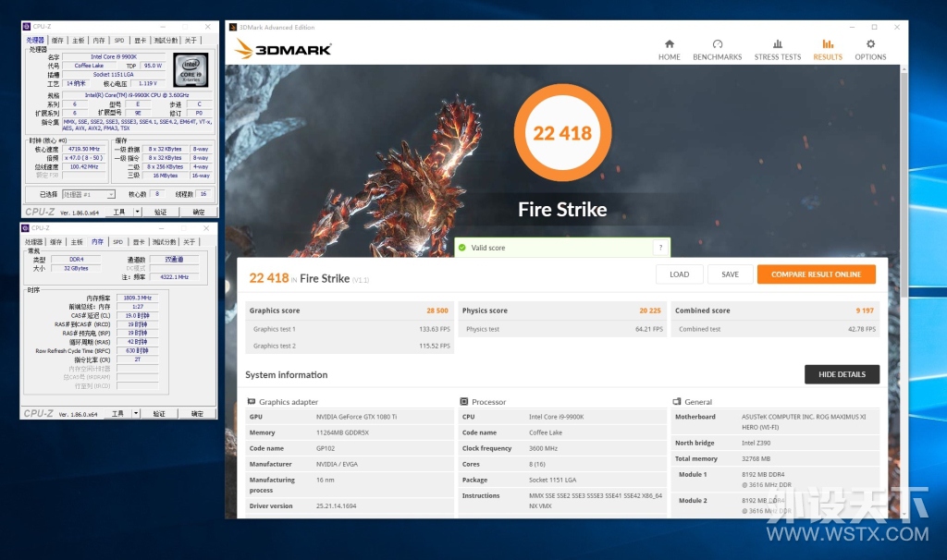Click the Intel Core i9 logo in CPU-Z
Viewport: 947px width, 560px height.
(191, 70)
